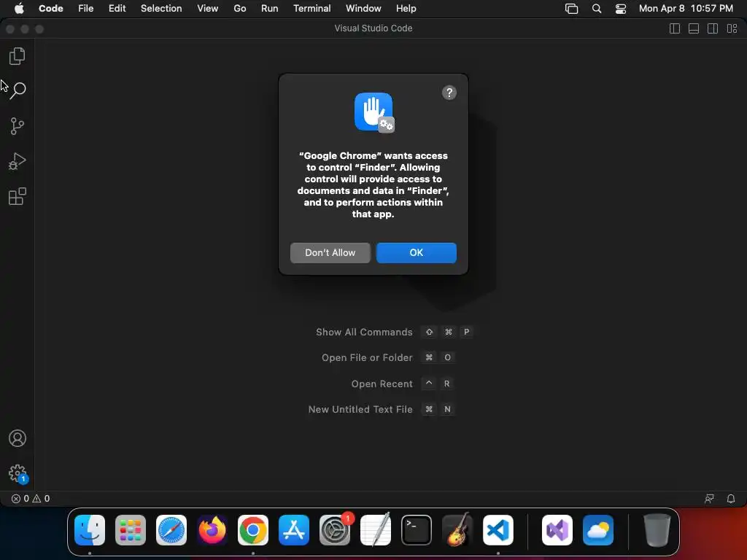Image resolution: width=747 pixels, height=560 pixels.
Task: Switch to Google Chrome in Dock
Action: click(253, 530)
